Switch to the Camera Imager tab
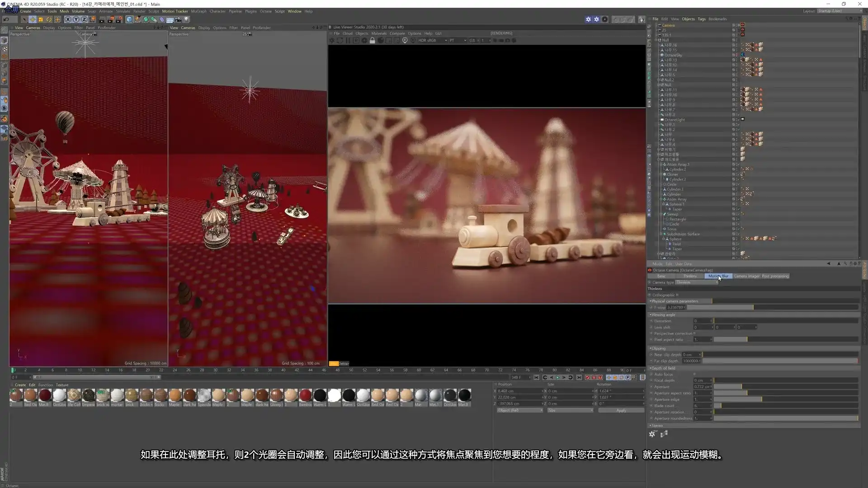 click(746, 276)
